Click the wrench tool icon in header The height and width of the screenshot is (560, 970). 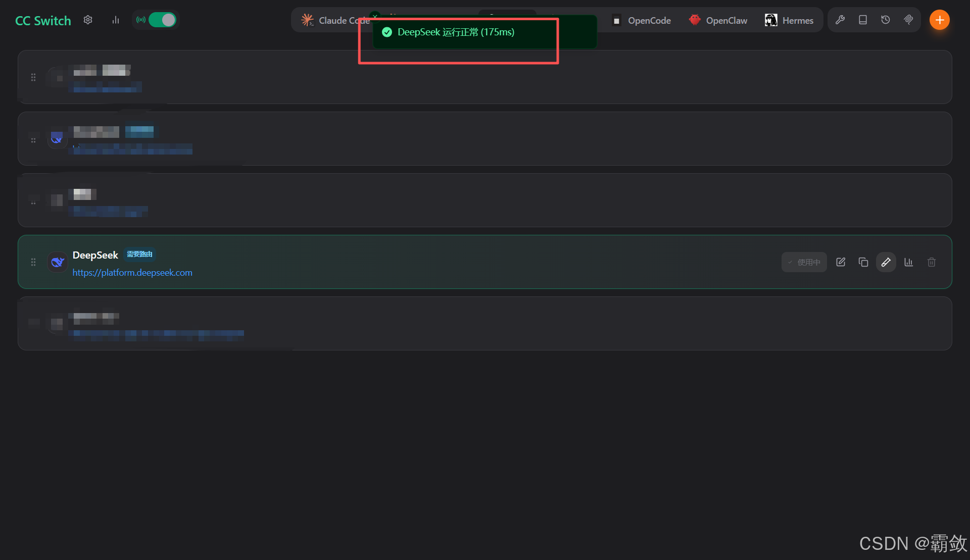[840, 20]
